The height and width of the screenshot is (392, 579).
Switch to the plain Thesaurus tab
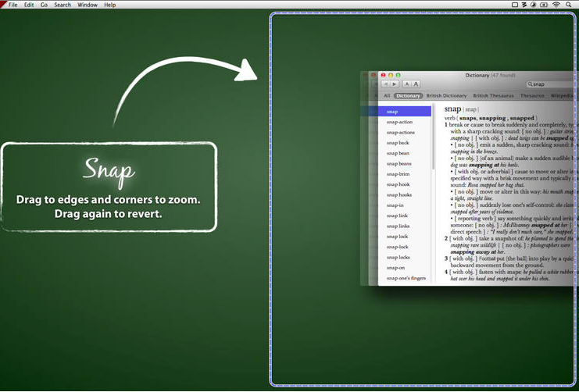[x=532, y=95]
